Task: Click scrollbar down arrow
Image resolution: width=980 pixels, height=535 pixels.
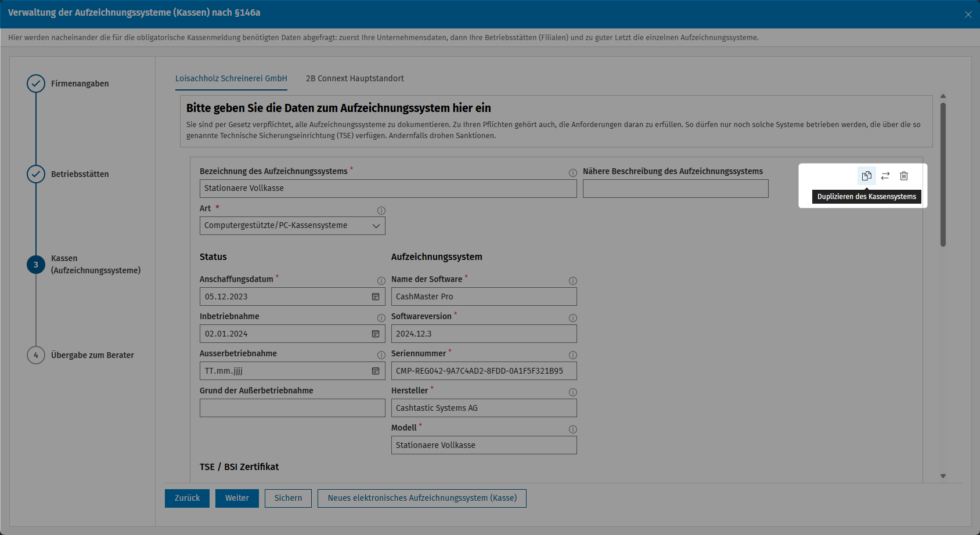Action: tap(943, 476)
